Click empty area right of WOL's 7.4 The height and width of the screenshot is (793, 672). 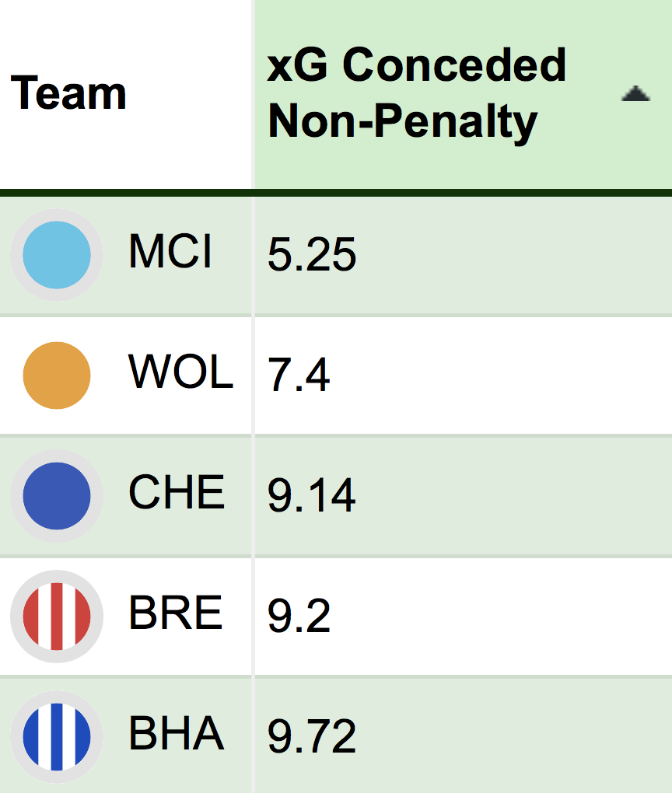tap(501, 376)
